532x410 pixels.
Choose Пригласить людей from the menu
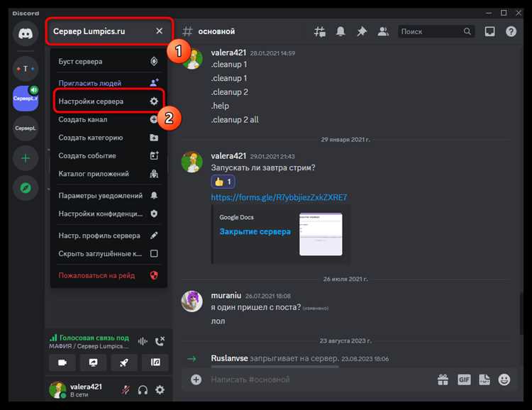(109, 83)
